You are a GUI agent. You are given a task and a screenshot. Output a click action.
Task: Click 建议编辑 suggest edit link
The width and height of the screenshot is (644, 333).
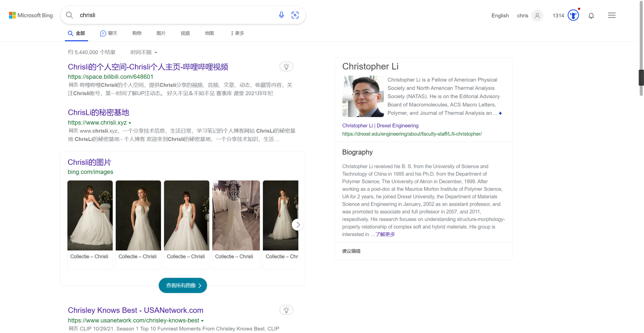(x=351, y=251)
